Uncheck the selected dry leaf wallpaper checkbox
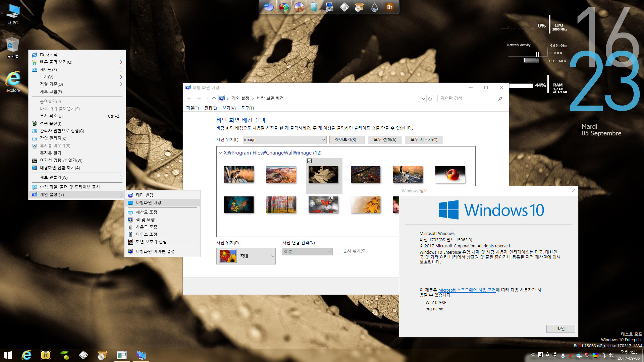 [309, 161]
